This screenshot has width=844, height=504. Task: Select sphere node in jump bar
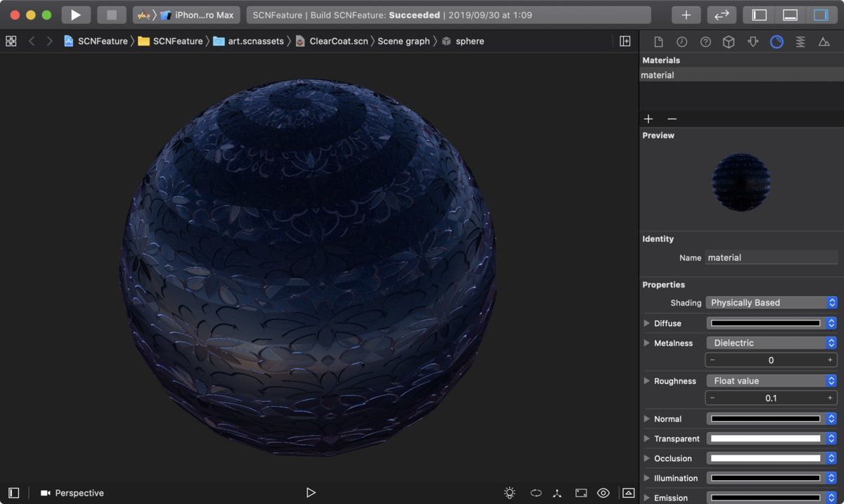point(463,41)
